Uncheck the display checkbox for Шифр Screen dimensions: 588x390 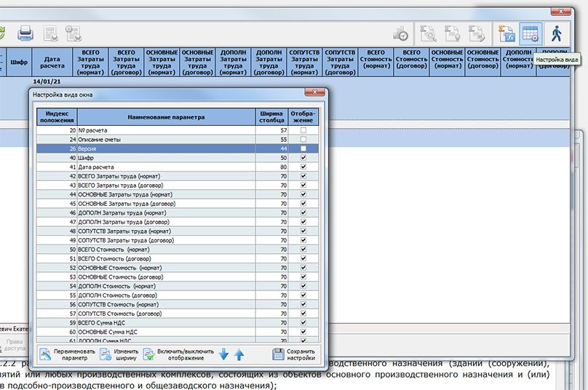[302, 157]
